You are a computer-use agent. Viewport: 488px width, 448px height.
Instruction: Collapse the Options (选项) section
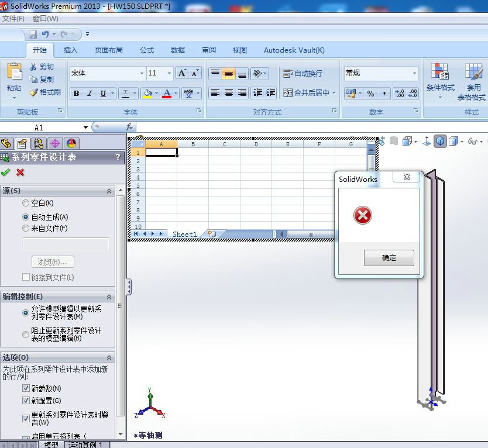coord(109,357)
